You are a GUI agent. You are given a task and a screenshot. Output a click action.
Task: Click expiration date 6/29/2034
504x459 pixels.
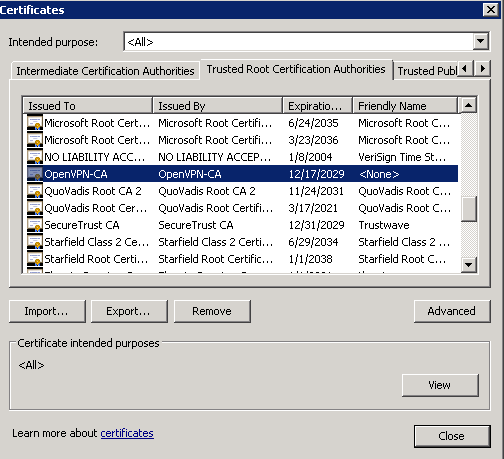(x=313, y=242)
